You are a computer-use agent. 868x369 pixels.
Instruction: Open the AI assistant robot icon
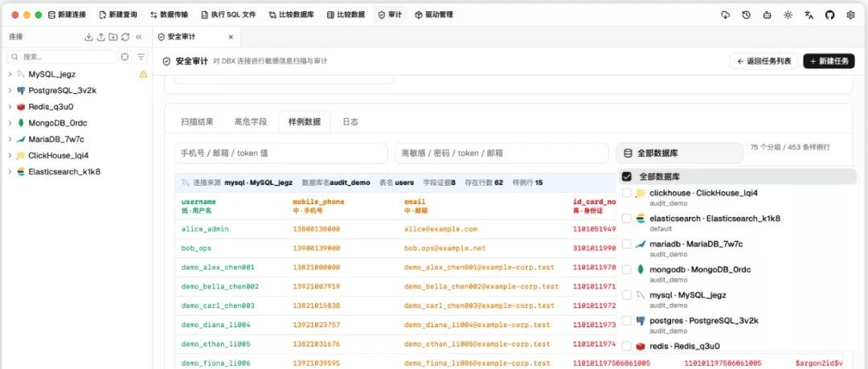point(767,15)
